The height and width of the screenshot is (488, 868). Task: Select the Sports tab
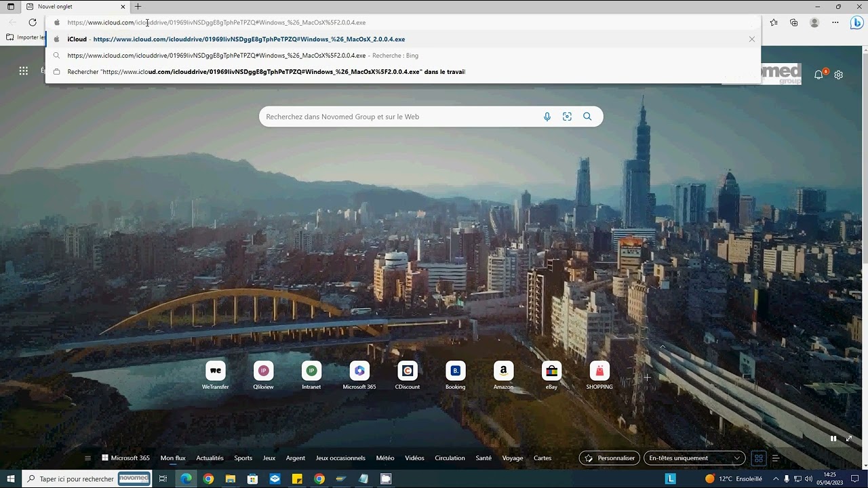coord(243,458)
